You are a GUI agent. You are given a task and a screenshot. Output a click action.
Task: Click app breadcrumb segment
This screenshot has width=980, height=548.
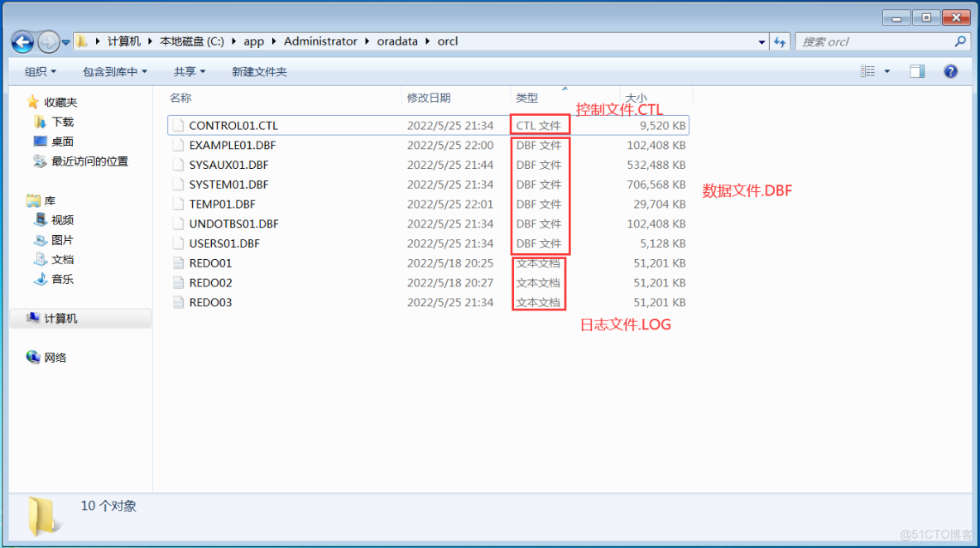(254, 41)
